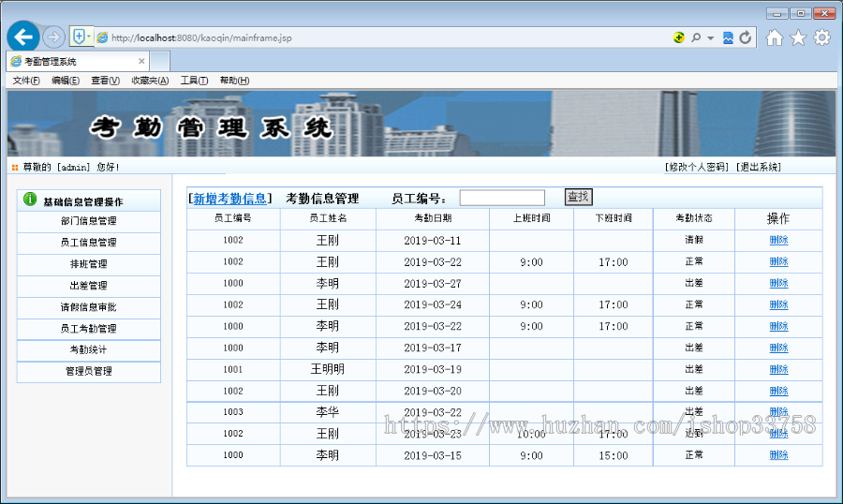This screenshot has height=504, width=843.
Task: Delete 王刚's 2019-03-24 attendance record
Action: pos(778,304)
